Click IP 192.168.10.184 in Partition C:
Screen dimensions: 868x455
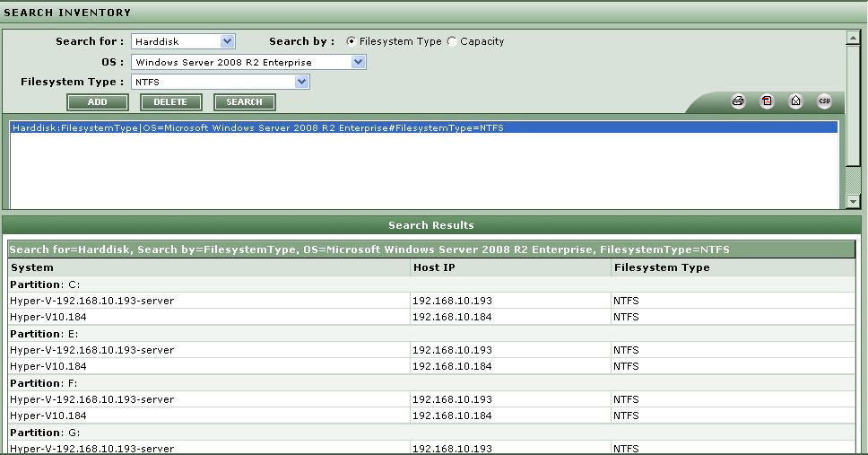pyautogui.click(x=452, y=317)
